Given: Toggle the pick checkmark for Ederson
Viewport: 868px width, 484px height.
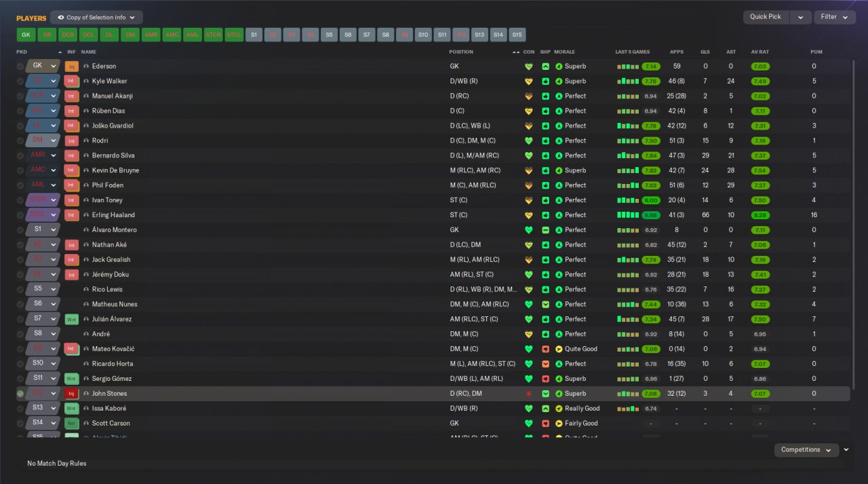Looking at the screenshot, I should click(x=20, y=67).
